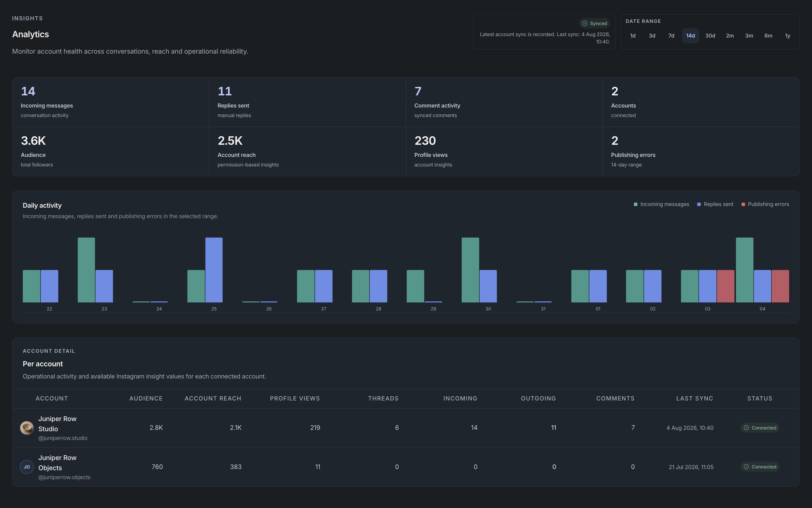
Task: Select the 3d date range
Action: [652, 36]
